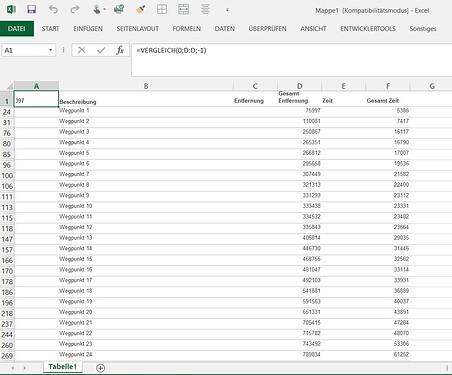Click the Name Box showing A1
The image size is (452, 375).
[x=24, y=50]
